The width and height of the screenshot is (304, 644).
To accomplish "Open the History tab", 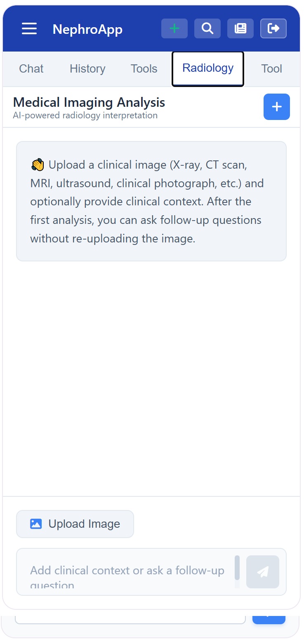I will click(x=87, y=68).
